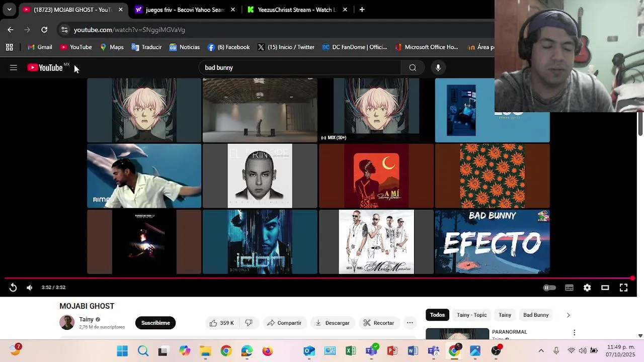
Task: Open File Explorer from the taskbar
Action: 205,351
